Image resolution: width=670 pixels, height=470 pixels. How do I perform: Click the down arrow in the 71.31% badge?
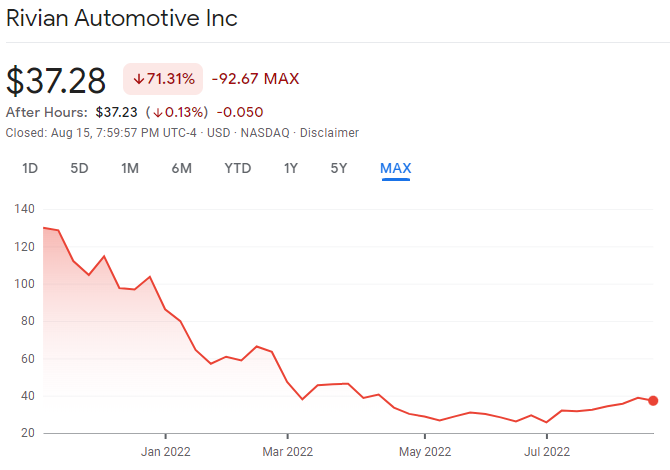pyautogui.click(x=139, y=79)
